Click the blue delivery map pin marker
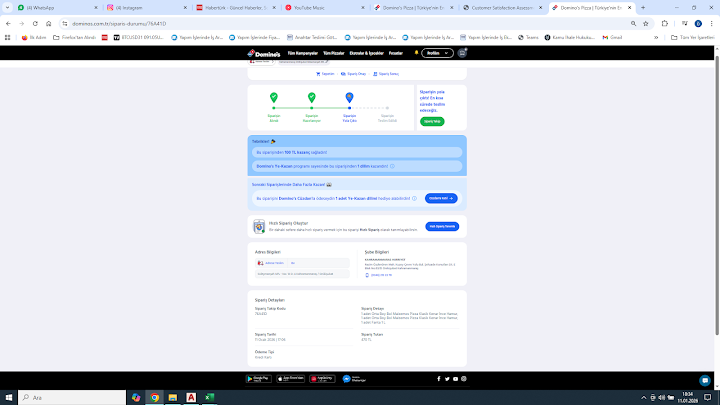The width and height of the screenshot is (720, 405). 349,97
